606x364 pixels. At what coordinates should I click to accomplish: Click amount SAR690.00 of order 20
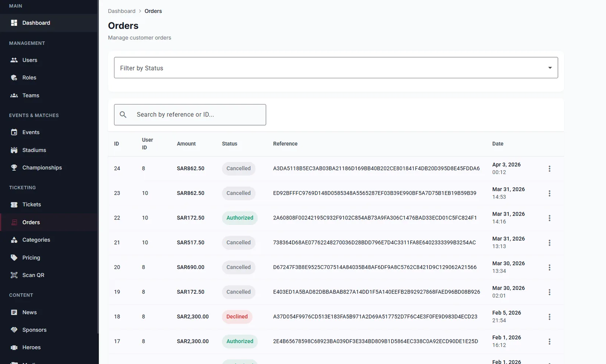[191, 267]
